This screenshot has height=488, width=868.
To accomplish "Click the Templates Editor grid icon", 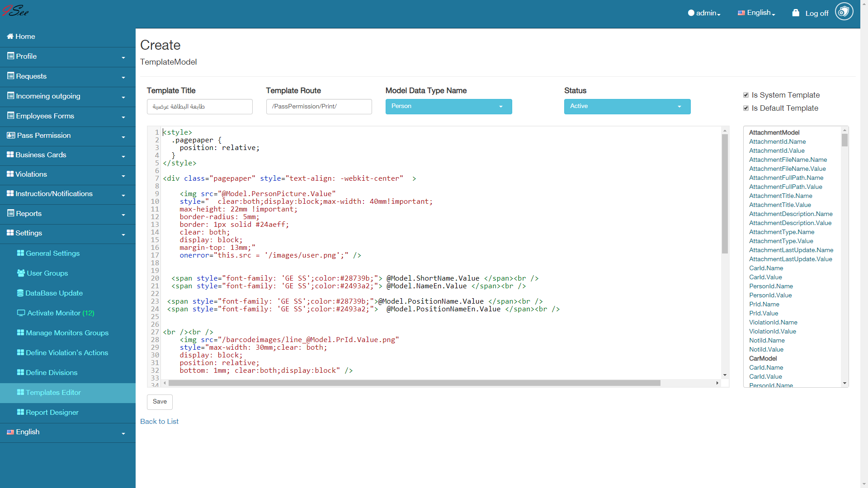I will click(20, 392).
